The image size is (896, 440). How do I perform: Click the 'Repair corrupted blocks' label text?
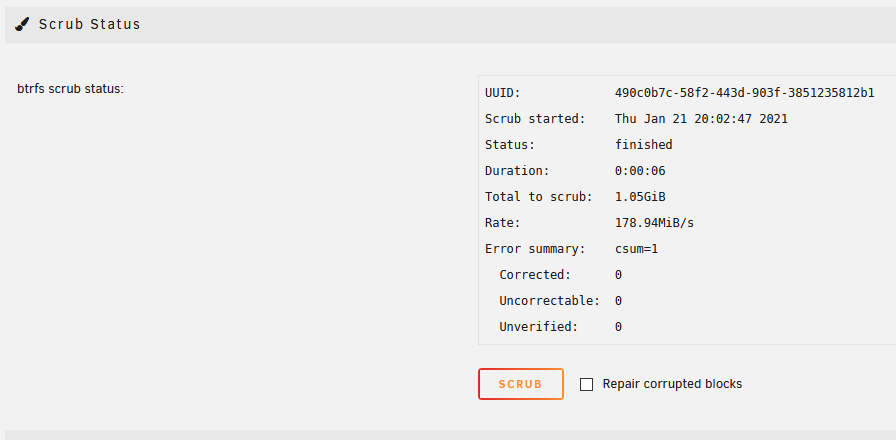[672, 384]
